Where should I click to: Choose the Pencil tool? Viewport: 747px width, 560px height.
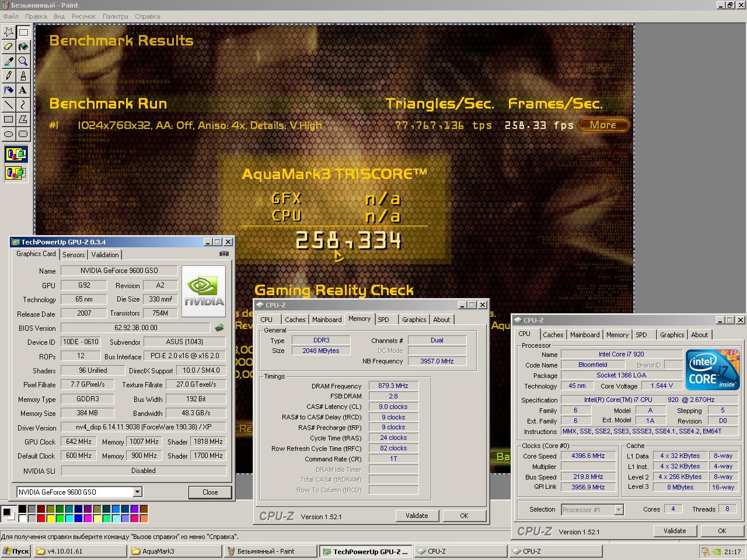[x=9, y=76]
